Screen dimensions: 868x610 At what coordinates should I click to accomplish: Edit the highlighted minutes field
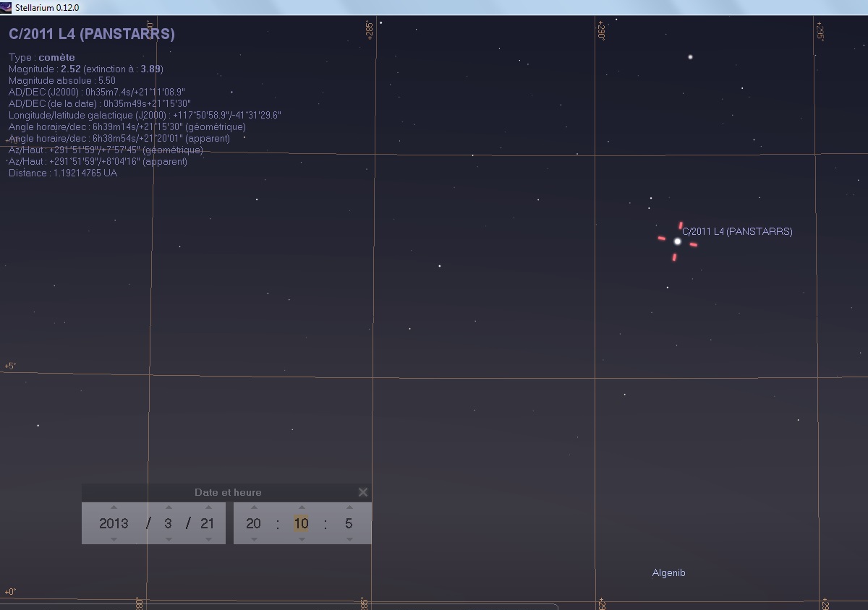pyautogui.click(x=300, y=523)
